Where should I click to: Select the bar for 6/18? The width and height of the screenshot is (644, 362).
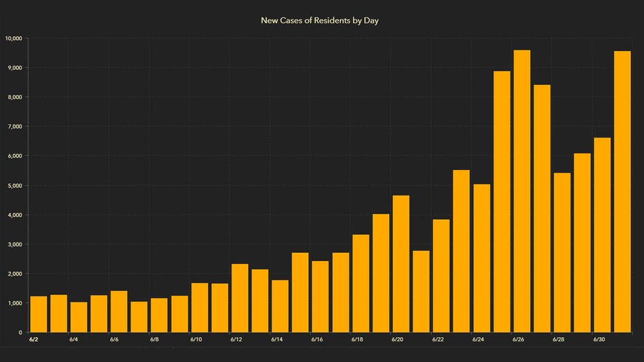pyautogui.click(x=361, y=284)
